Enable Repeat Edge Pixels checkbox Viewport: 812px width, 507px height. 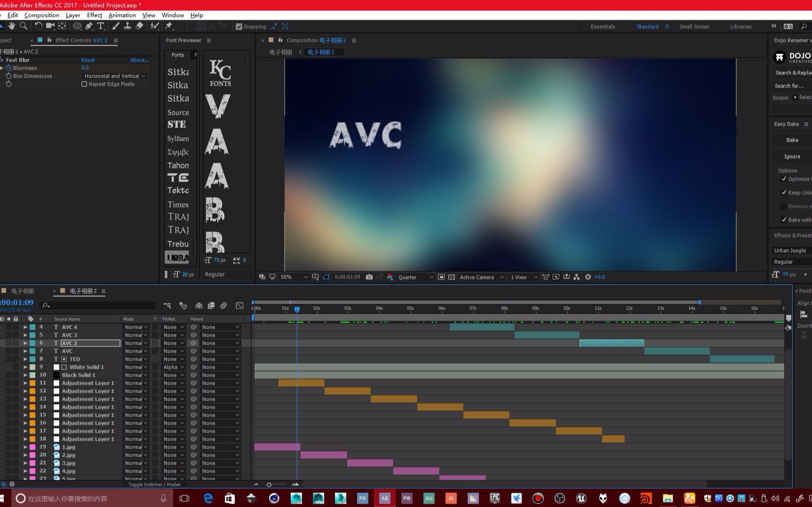[x=84, y=84]
